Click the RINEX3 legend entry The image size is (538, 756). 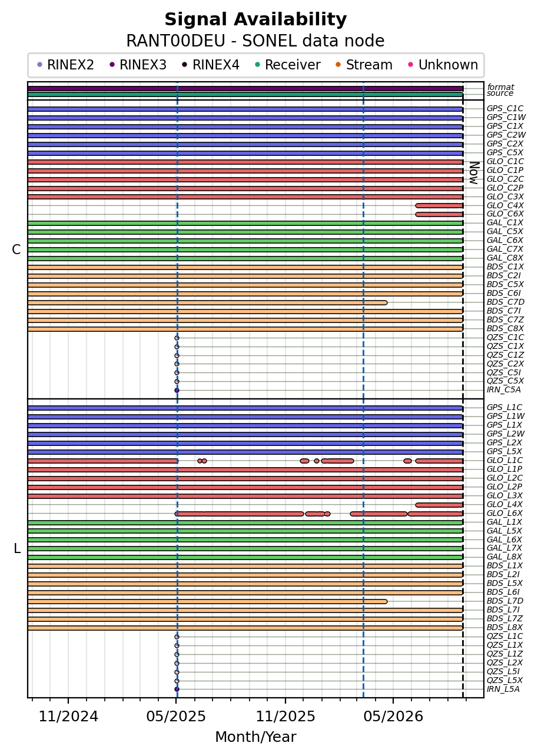coord(138,65)
